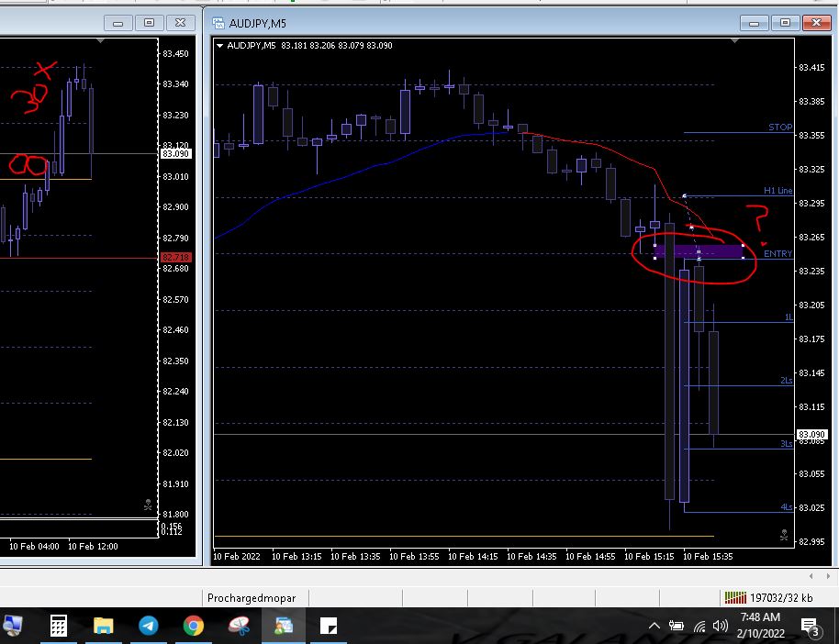Minimize the AUDJPY,M5 chart window
This screenshot has height=644, width=839.
754,23
